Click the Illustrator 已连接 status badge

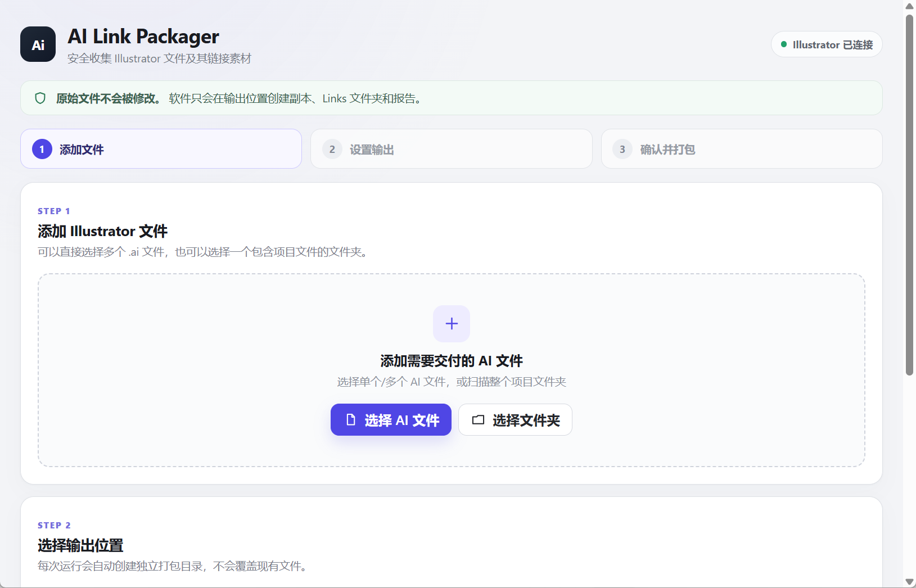[826, 44]
